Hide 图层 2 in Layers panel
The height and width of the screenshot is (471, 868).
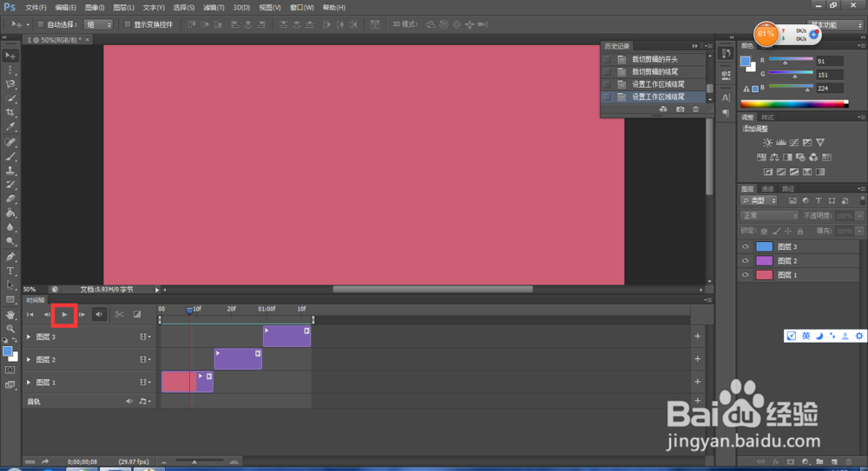click(x=745, y=261)
